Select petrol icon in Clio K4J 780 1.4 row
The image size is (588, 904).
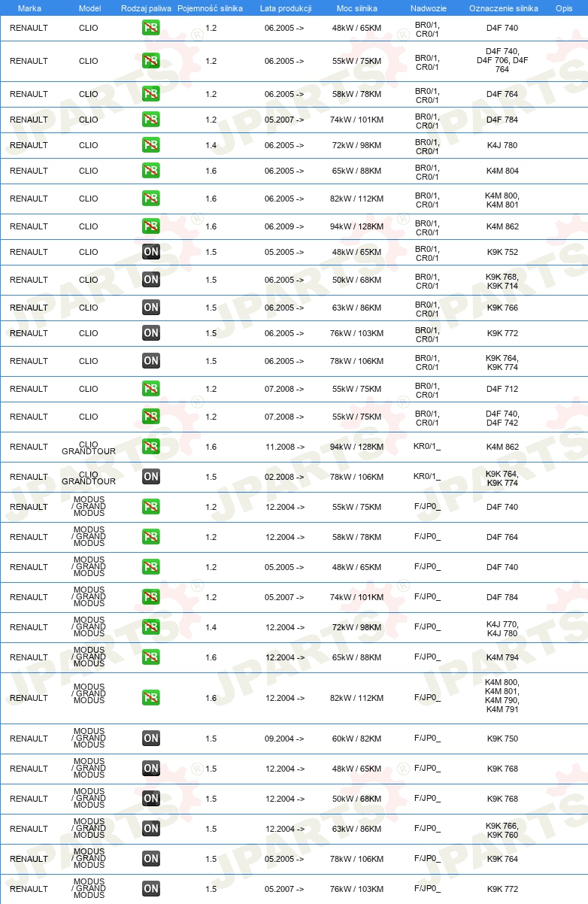pyautogui.click(x=151, y=145)
